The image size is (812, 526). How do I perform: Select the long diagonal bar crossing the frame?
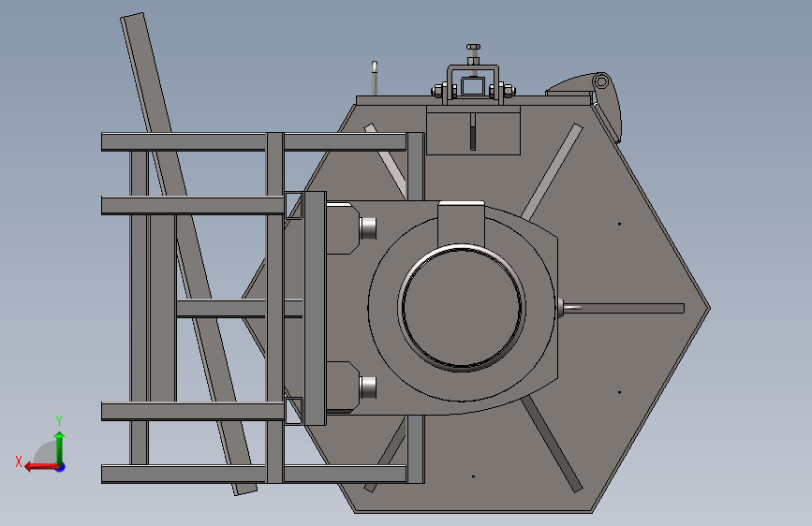click(188, 254)
